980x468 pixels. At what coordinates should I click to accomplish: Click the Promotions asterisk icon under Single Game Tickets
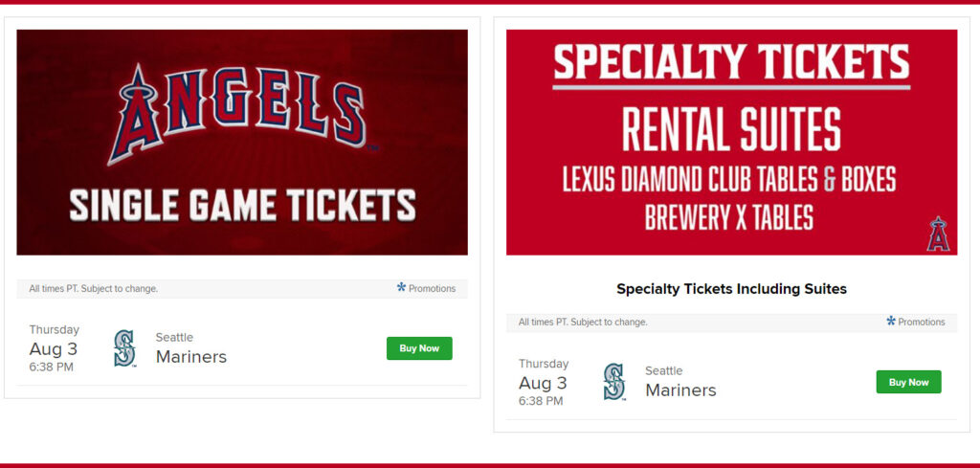(x=402, y=287)
